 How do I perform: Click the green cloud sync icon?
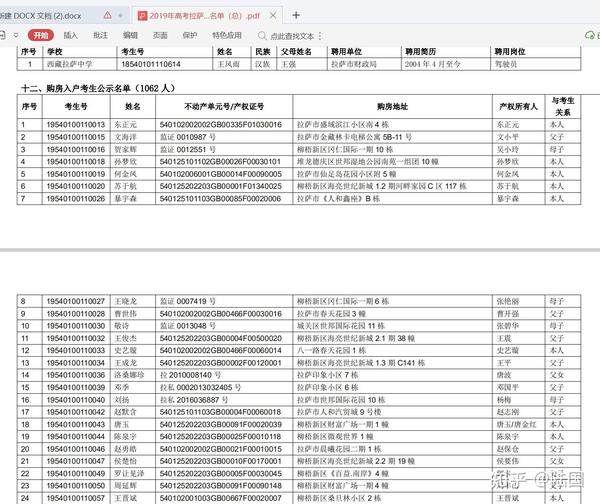click(590, 35)
